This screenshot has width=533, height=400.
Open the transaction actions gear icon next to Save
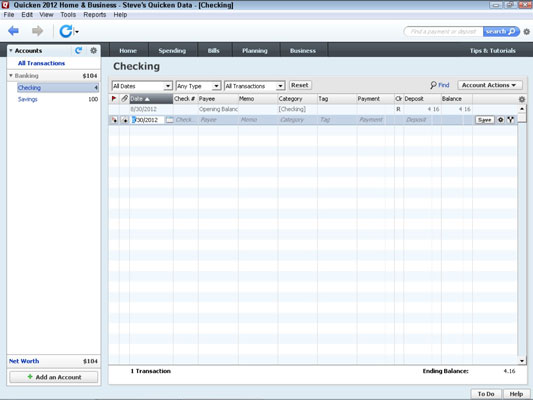(501, 120)
